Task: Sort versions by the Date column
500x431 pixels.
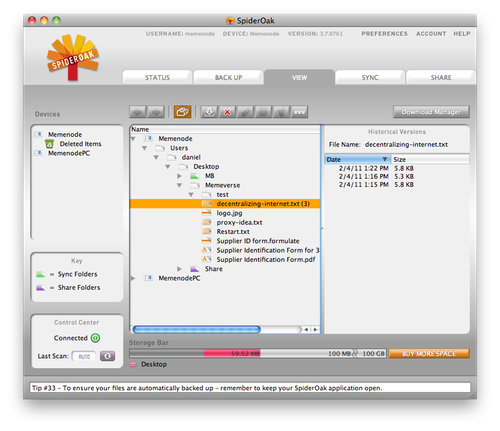Action: (357, 159)
